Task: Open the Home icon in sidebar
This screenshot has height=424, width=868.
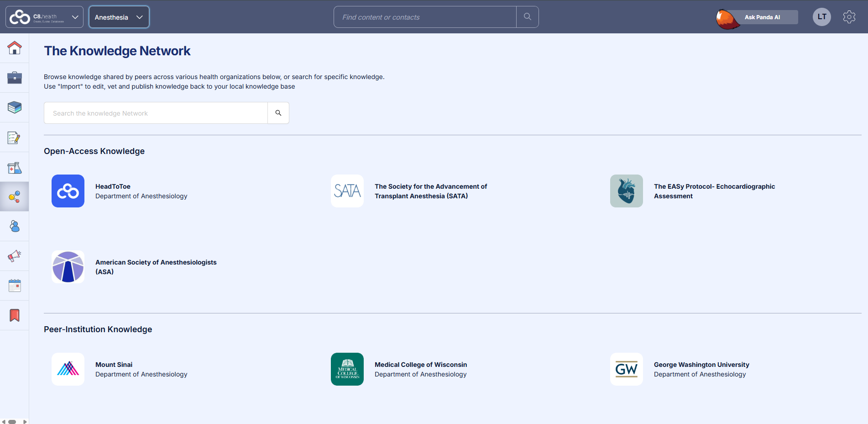Action: tap(15, 48)
